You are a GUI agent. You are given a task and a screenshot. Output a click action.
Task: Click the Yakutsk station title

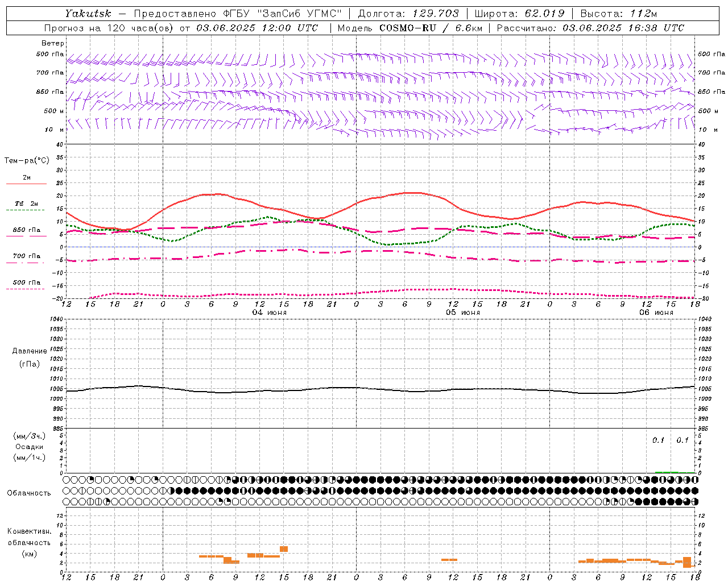click(x=88, y=14)
